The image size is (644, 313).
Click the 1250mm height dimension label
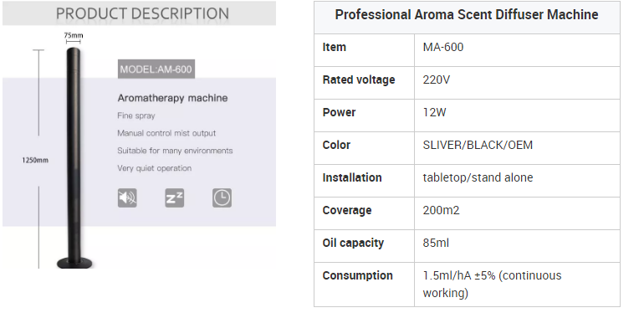pos(35,160)
